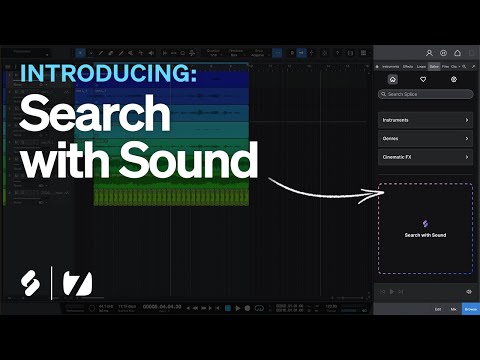Click the browser search magnifier icon

[x=464, y=67]
